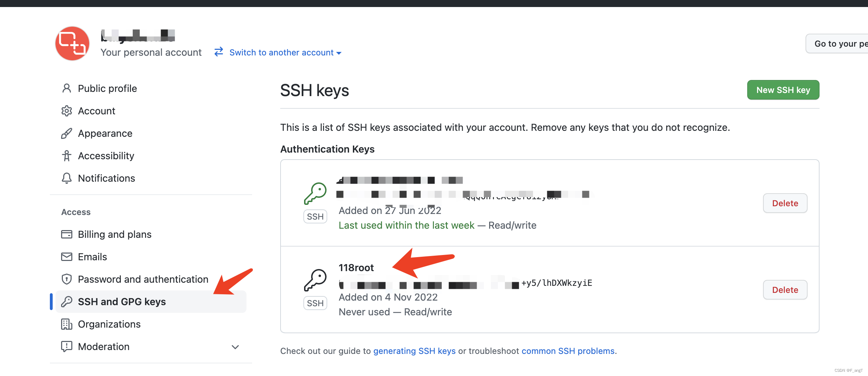Select the Account settings gear icon
This screenshot has width=868, height=376.
coord(66,110)
